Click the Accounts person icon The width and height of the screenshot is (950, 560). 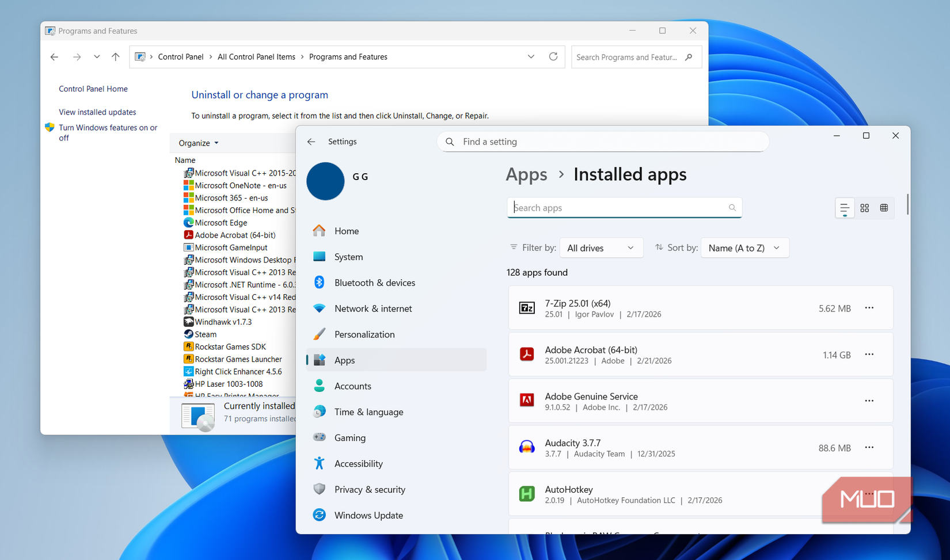point(319,386)
